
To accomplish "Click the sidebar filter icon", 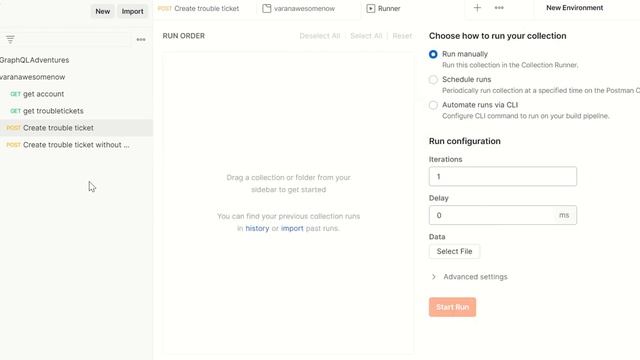I will pos(10,40).
